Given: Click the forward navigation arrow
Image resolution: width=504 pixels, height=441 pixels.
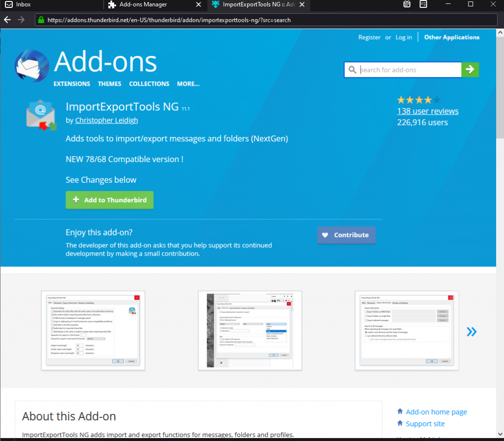Looking at the screenshot, I should tap(21, 20).
